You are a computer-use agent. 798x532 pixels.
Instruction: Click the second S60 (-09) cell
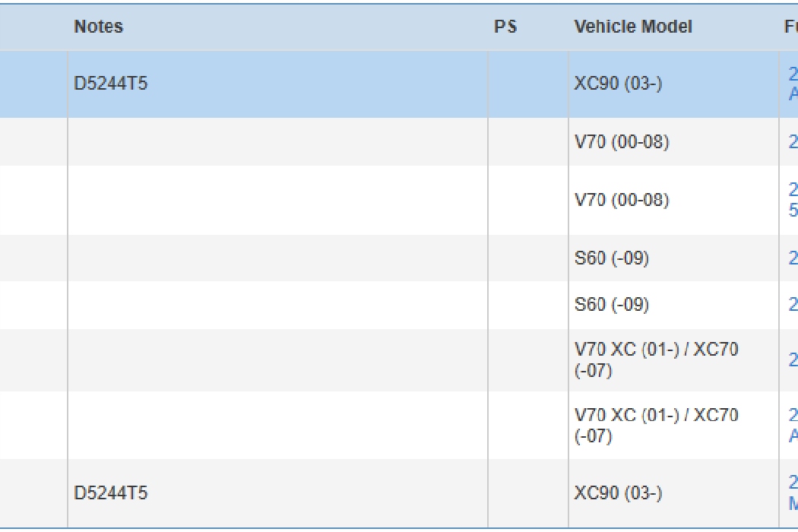click(x=612, y=305)
